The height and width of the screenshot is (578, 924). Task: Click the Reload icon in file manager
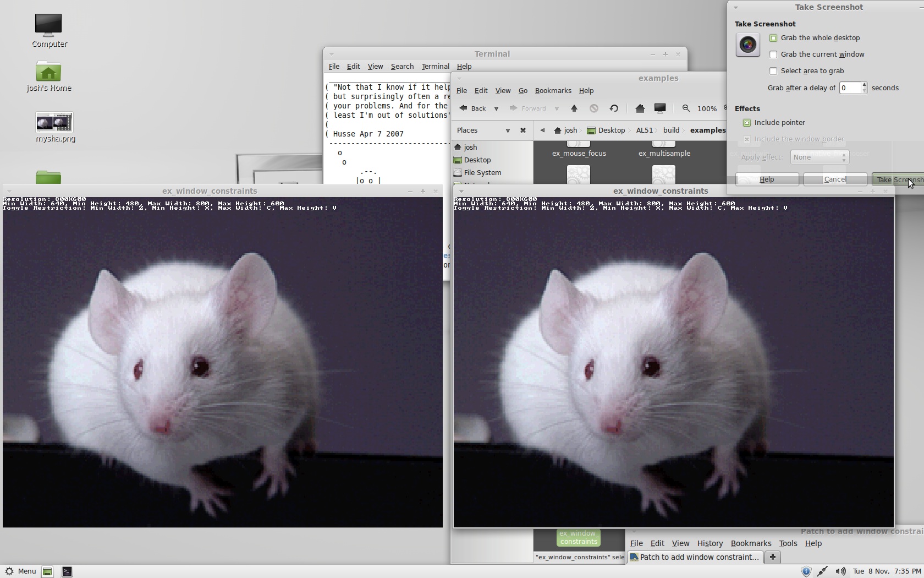614,108
